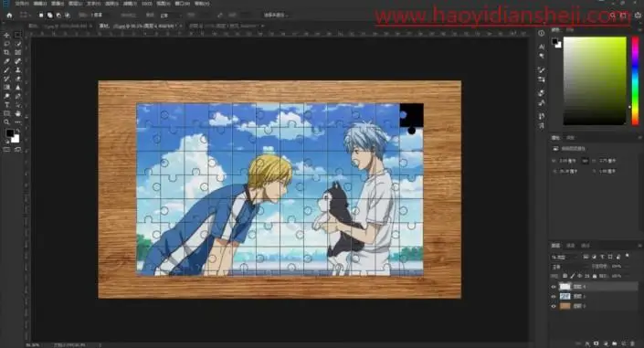Open the Layers panel flyout menu
Image resolution: width=644 pixels, height=348 pixels.
pos(639,246)
